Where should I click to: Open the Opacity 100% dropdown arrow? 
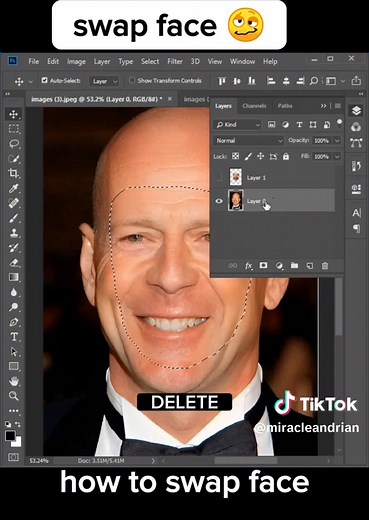tap(337, 141)
